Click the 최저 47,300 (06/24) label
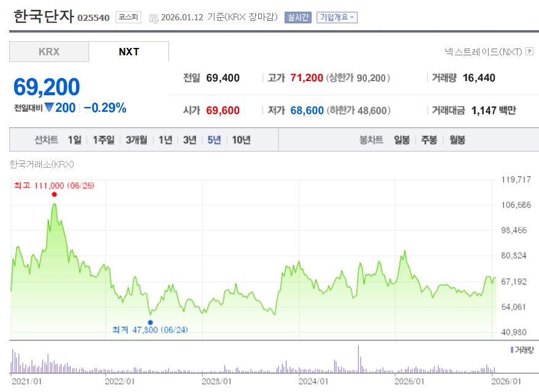The height and width of the screenshot is (392, 539). (150, 330)
